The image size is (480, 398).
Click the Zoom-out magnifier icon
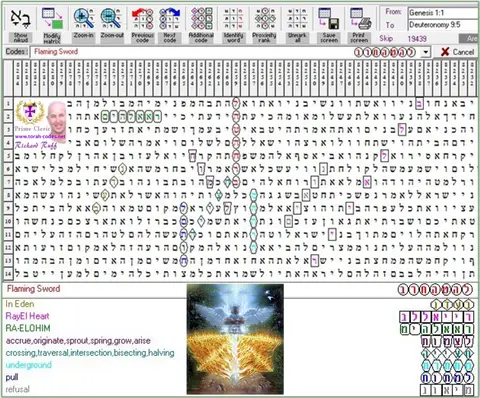click(x=111, y=19)
